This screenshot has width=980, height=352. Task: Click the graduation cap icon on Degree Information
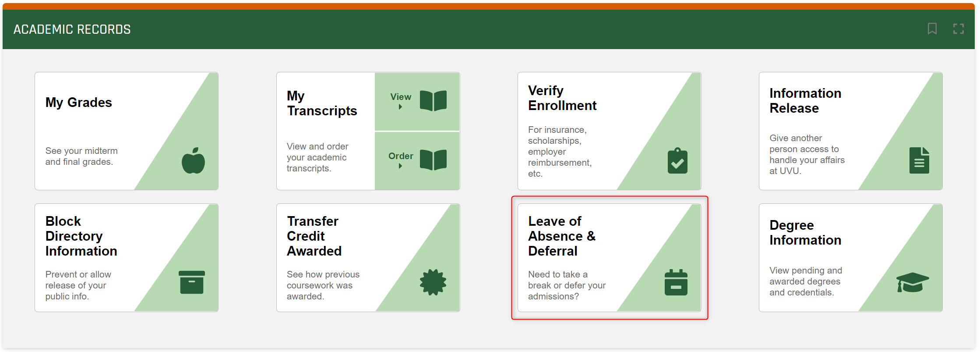pos(913,282)
